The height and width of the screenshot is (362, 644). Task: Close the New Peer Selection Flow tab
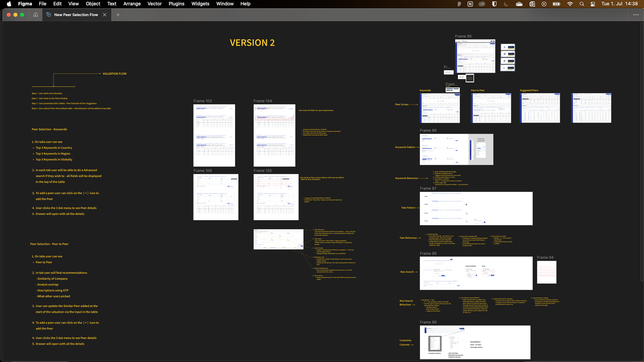coord(105,15)
